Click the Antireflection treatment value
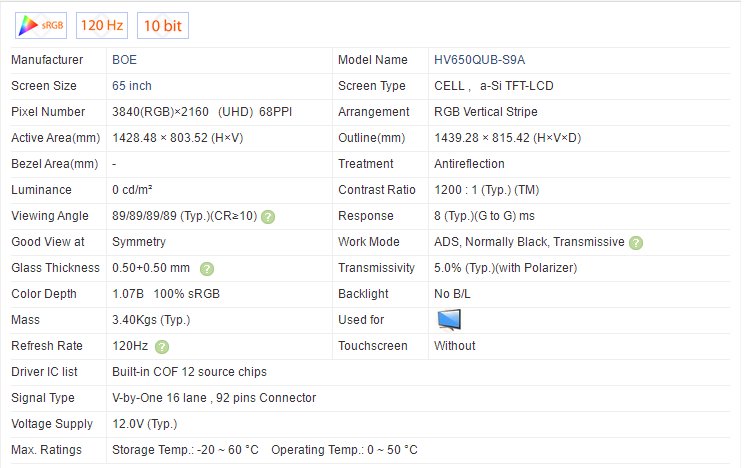 pyautogui.click(x=469, y=164)
